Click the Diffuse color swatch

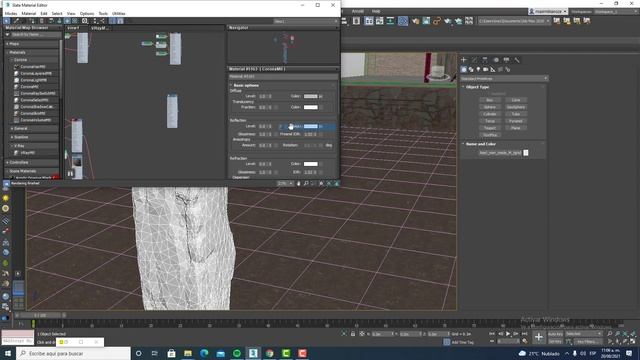point(311,96)
